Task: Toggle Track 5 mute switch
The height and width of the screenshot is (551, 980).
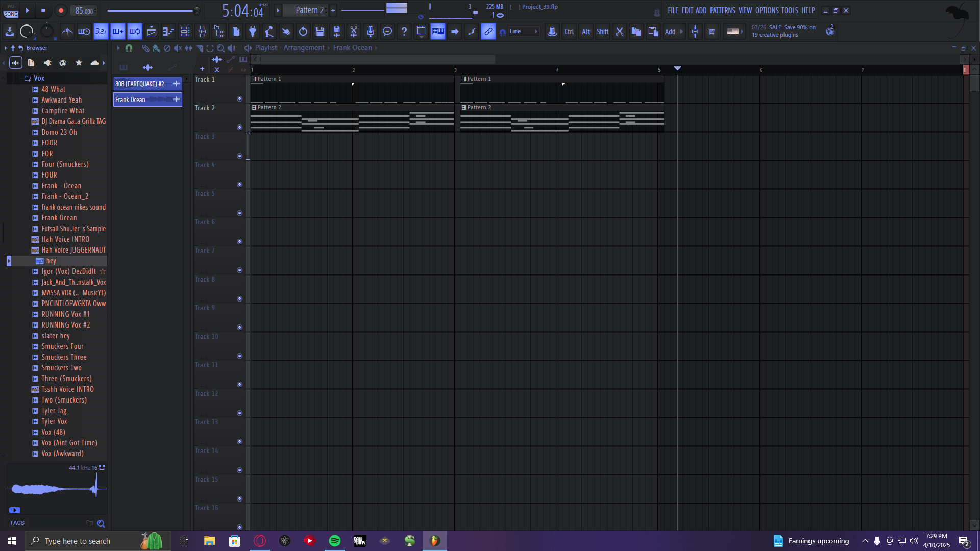Action: 239,213
